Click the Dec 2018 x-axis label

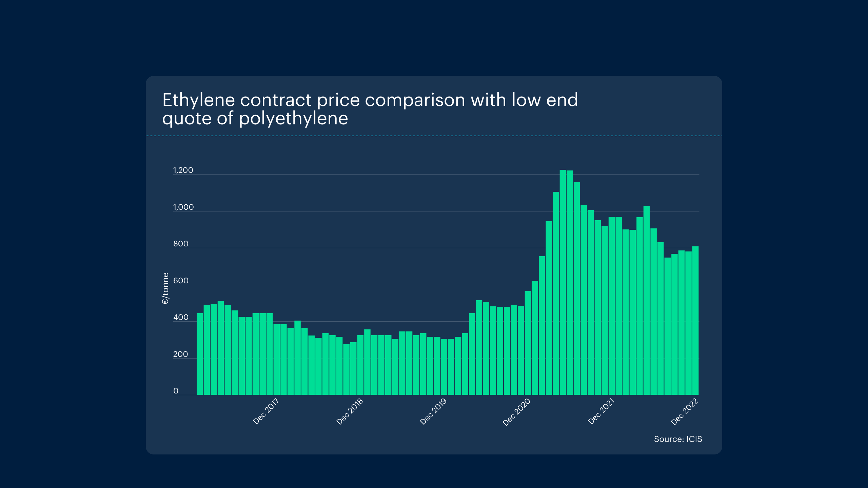pyautogui.click(x=350, y=411)
